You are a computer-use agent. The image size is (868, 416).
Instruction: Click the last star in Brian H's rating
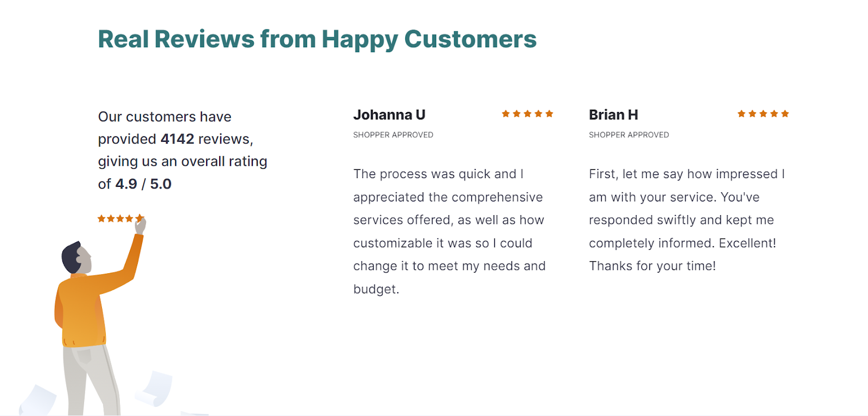(785, 114)
